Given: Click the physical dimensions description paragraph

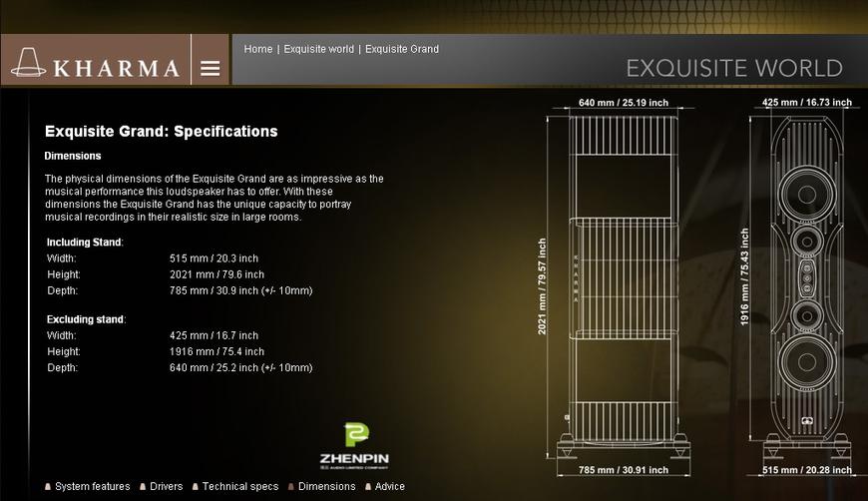Looking at the screenshot, I should point(215,198).
